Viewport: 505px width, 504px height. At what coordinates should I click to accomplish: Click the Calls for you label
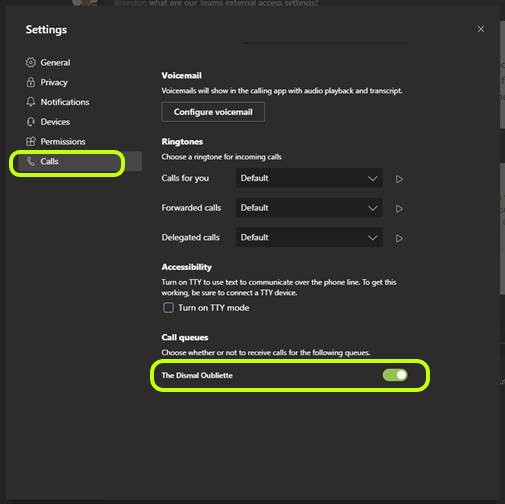[x=185, y=178]
